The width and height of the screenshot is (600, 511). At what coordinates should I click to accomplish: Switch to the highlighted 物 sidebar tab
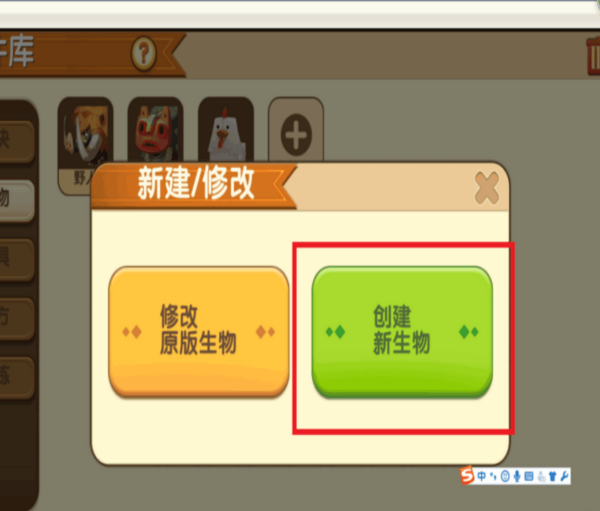pyautogui.click(x=15, y=199)
